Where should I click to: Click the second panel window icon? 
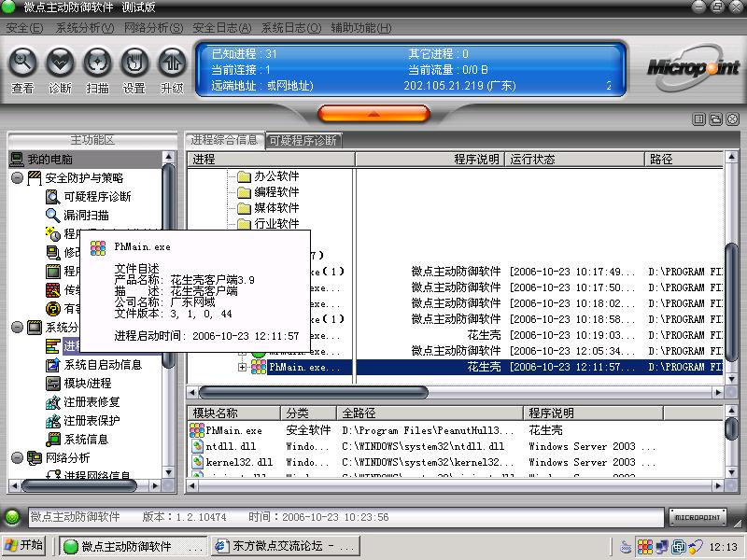(715, 119)
